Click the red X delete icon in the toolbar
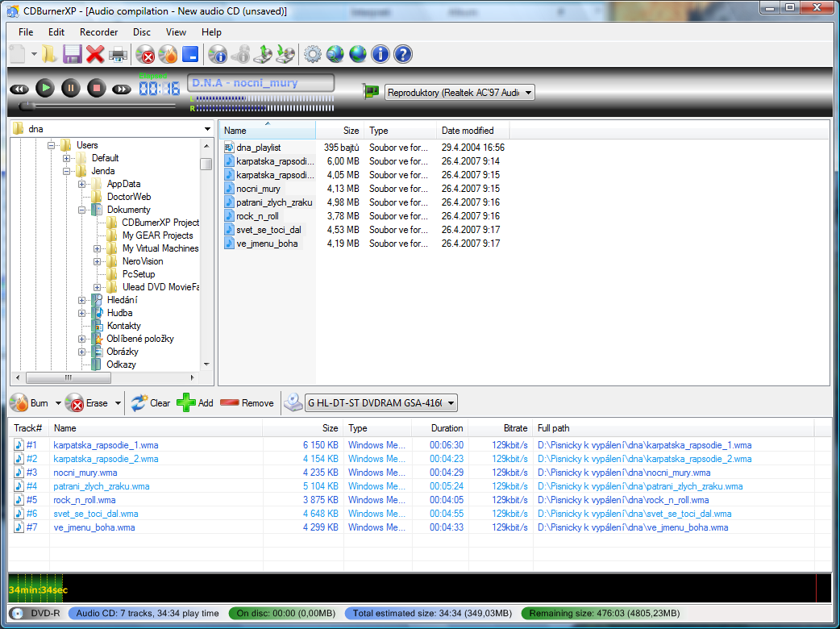The width and height of the screenshot is (840, 629). 95,54
